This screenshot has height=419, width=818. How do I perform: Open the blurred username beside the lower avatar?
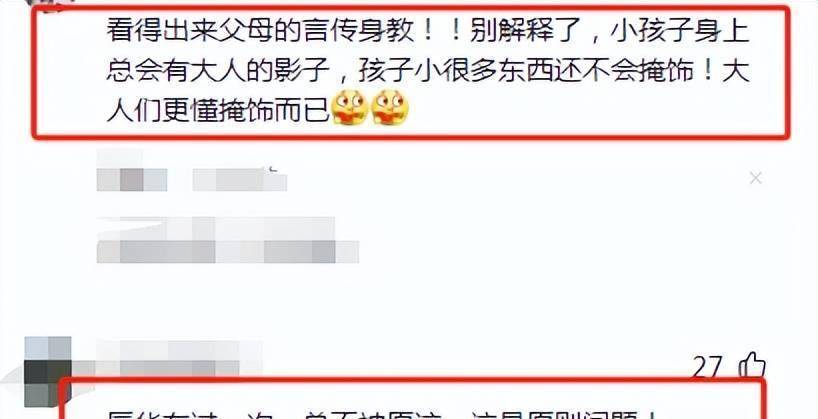click(179, 358)
